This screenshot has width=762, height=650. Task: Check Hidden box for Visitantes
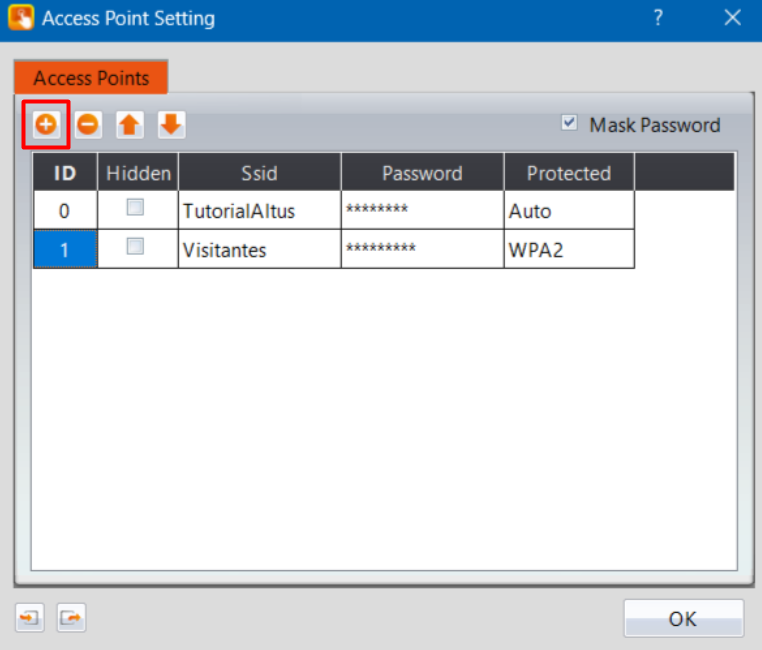(x=136, y=248)
